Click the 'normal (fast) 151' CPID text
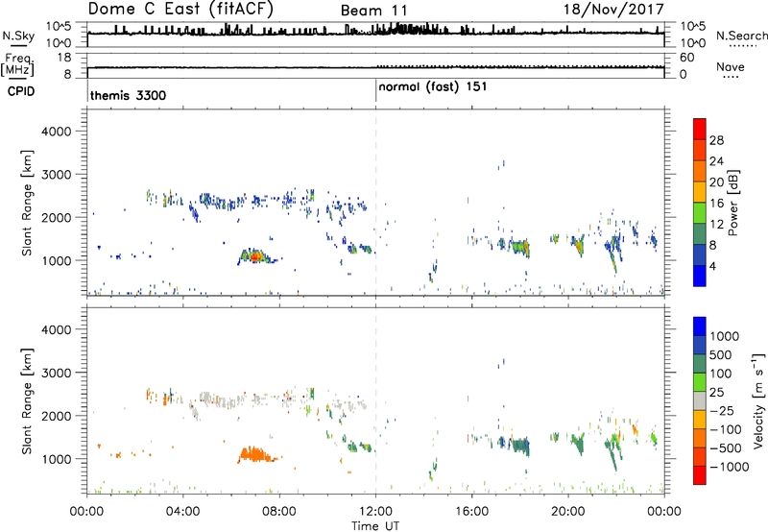768x532 pixels. point(433,86)
